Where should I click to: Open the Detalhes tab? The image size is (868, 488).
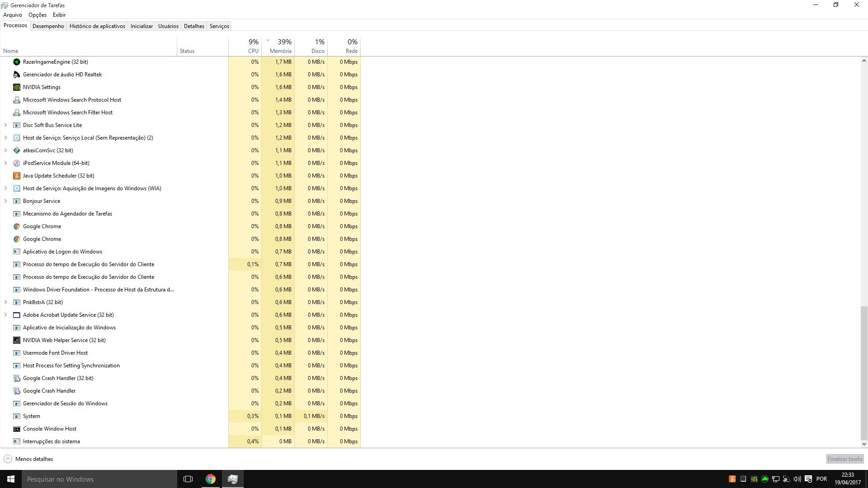(194, 26)
